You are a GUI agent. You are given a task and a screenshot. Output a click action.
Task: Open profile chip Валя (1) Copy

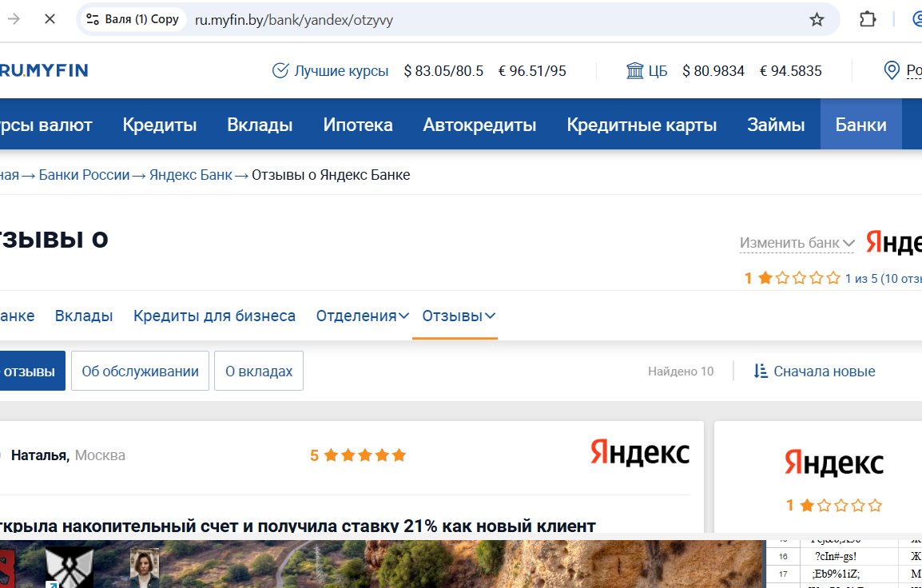(135, 19)
